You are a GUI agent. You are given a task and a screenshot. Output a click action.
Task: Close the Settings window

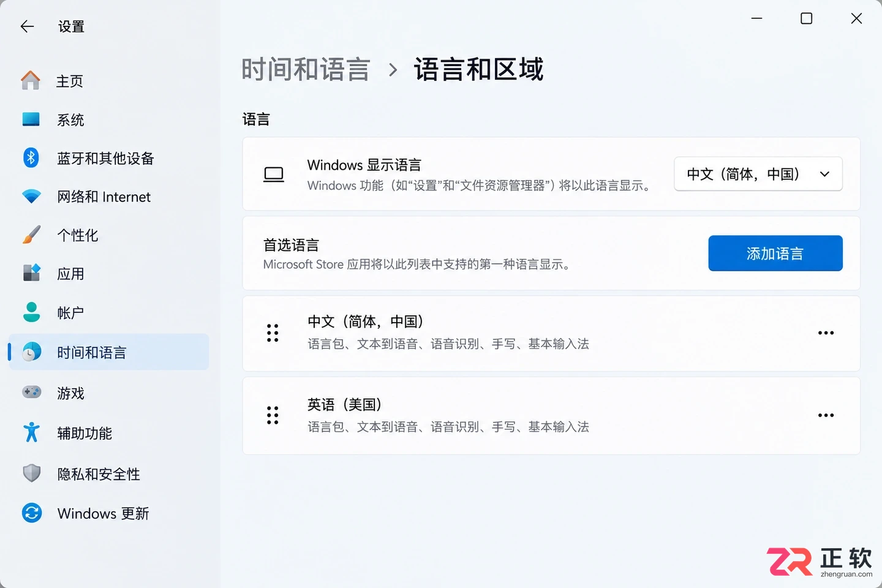[x=856, y=18]
